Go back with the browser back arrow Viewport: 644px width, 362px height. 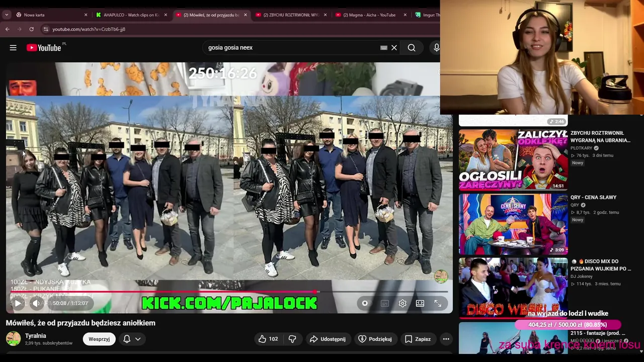[x=8, y=29]
